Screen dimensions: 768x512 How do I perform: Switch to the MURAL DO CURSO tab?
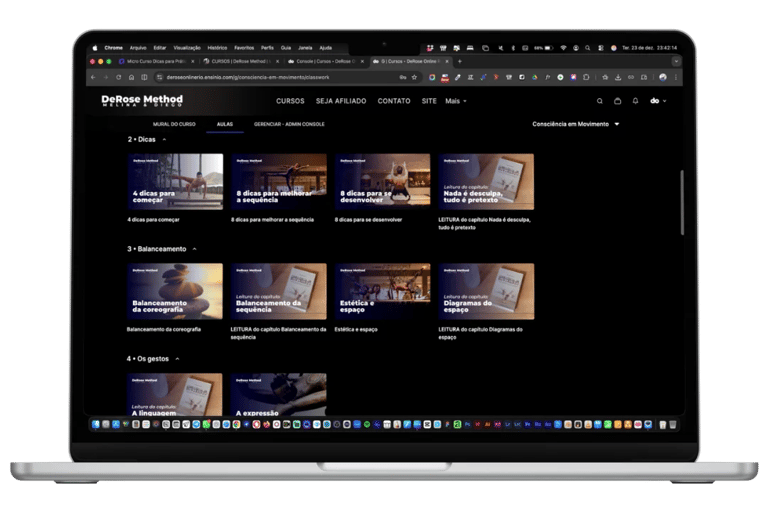174,124
